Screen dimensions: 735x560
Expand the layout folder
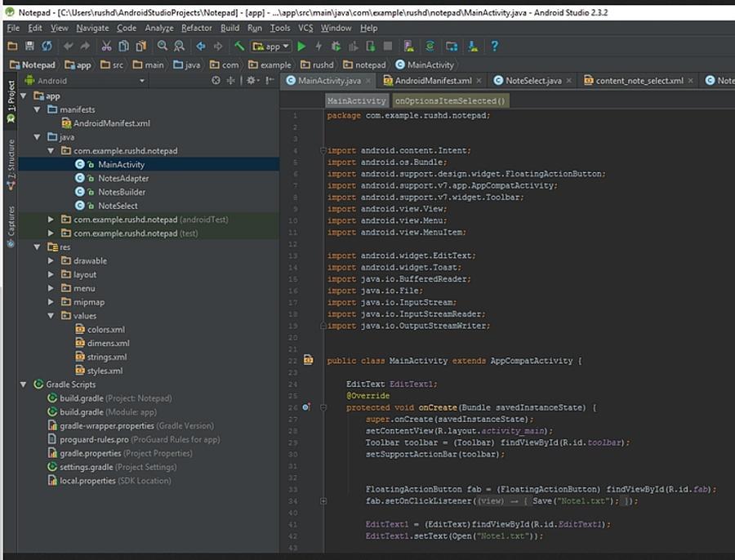click(x=51, y=274)
